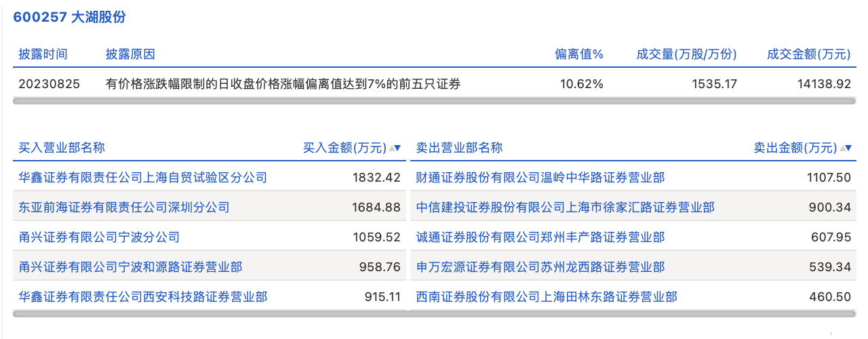Open 华鑫证券上海自贸试验区分公司 link

pos(143,178)
